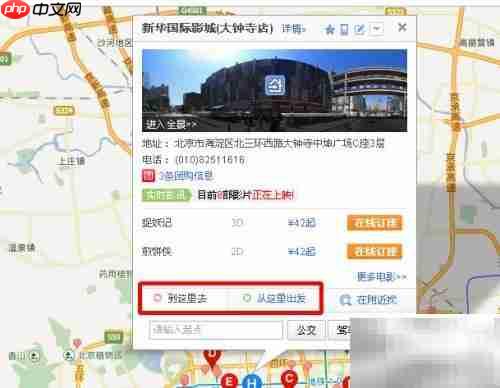
Task: Click 进入全景 on the photo
Action: (x=171, y=124)
